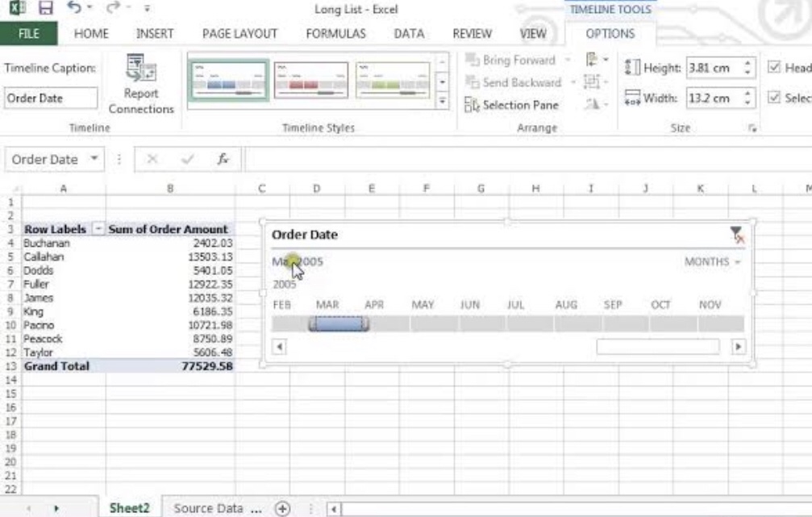Image resolution: width=812 pixels, height=517 pixels.
Task: Expand the Timeline Styles gallery
Action: [442, 102]
